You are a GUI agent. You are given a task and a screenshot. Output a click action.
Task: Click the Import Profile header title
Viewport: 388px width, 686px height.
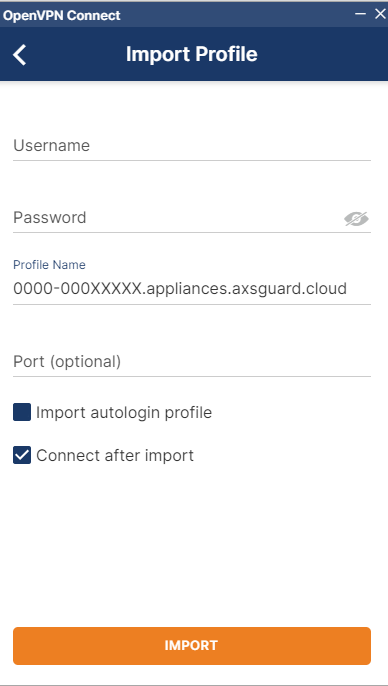pos(192,54)
